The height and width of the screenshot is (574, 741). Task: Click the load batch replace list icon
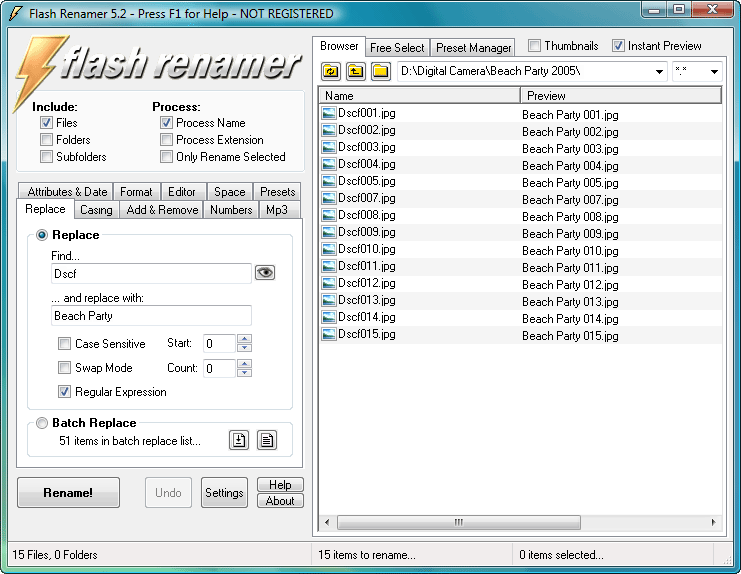coord(239,440)
